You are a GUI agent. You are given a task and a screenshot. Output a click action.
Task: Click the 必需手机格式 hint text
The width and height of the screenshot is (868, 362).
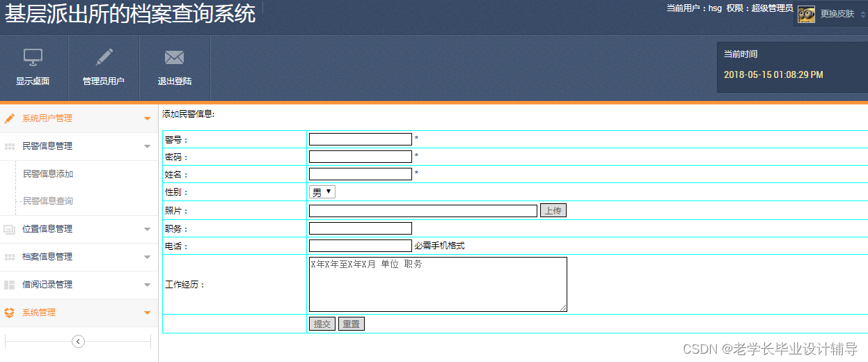click(x=439, y=246)
